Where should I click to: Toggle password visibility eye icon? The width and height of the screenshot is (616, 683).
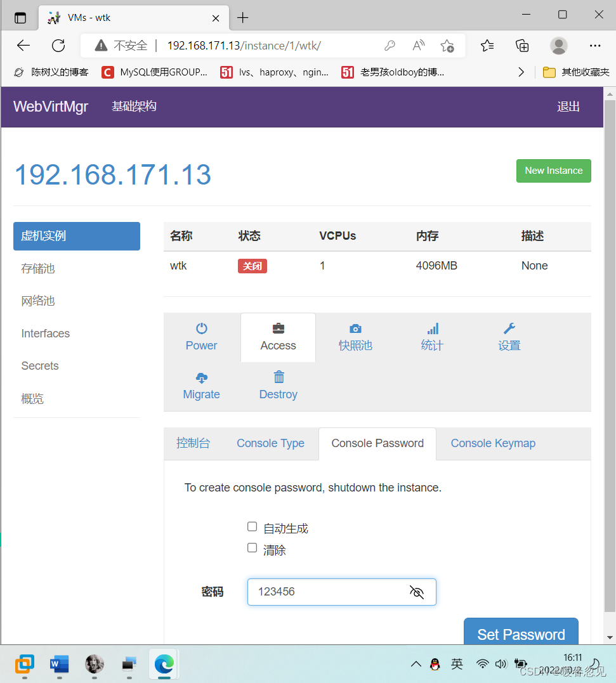pyautogui.click(x=416, y=592)
